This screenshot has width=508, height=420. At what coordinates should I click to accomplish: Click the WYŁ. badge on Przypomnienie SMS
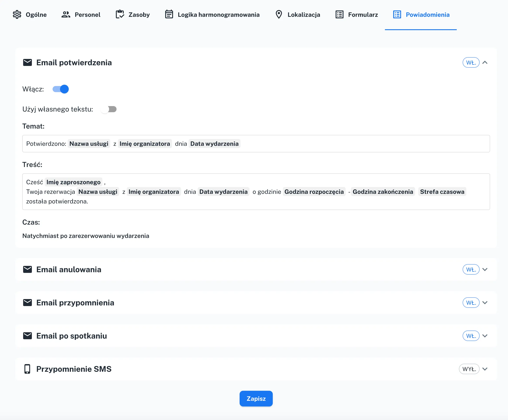(x=469, y=369)
